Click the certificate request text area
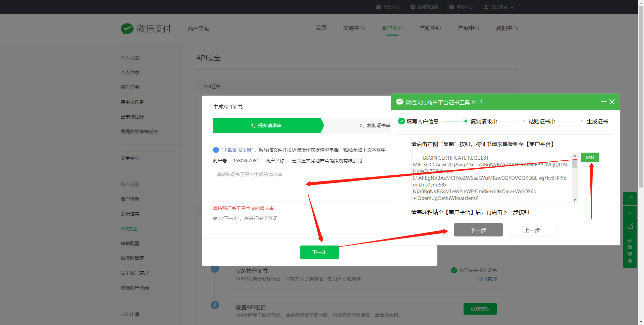 pos(492,178)
